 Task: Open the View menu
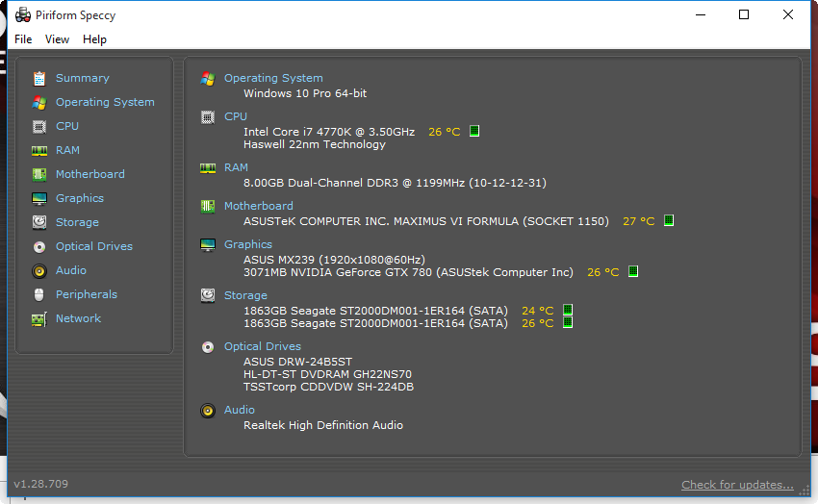click(57, 39)
